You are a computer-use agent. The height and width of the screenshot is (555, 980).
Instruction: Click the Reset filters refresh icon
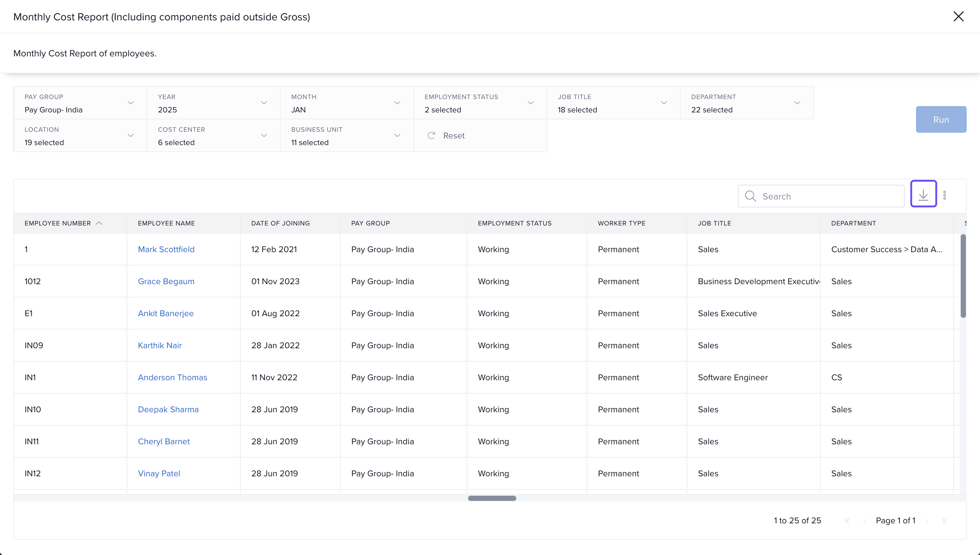(x=431, y=135)
